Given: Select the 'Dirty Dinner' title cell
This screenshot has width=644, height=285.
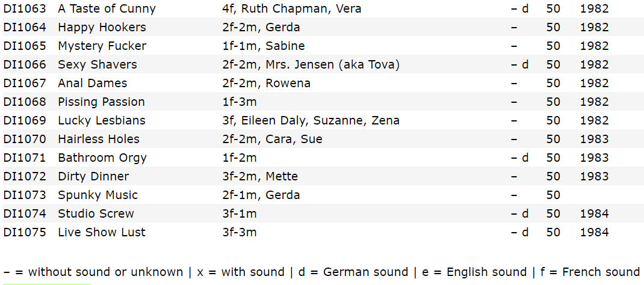Looking at the screenshot, I should point(93,176).
